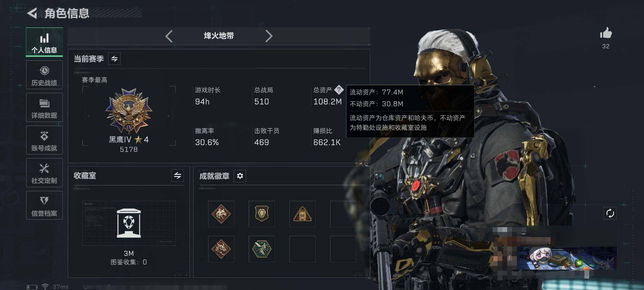Select the triangle S8 achievement badge
Screen dimensions: 644x290
tap(302, 214)
